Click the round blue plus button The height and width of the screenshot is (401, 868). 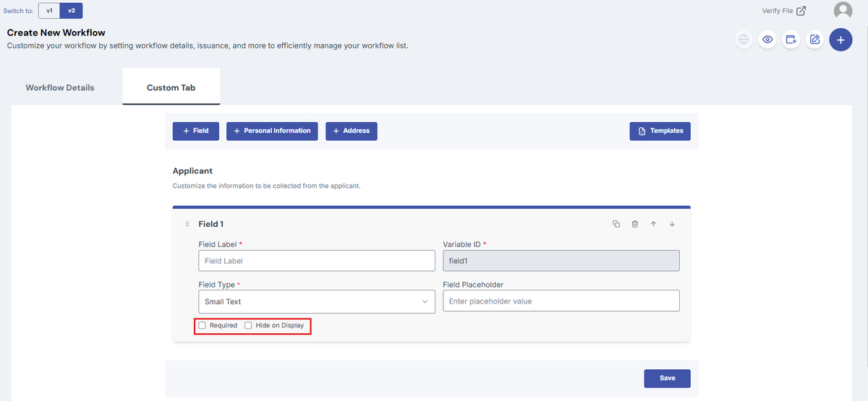841,40
